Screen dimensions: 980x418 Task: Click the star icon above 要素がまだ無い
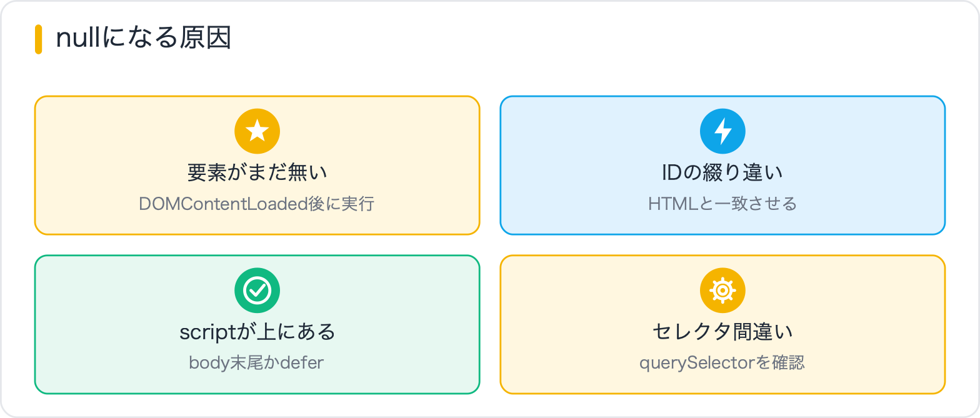[257, 131]
